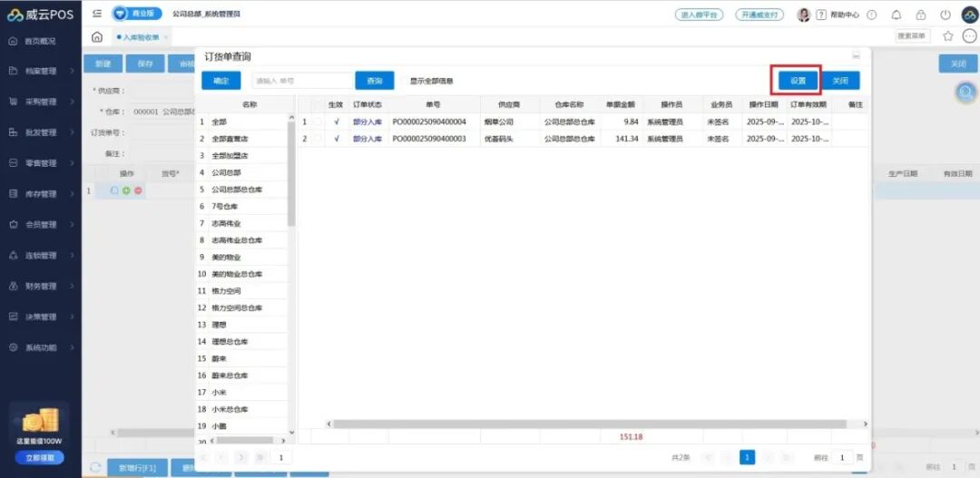Click the lock screen icon

tap(921, 15)
